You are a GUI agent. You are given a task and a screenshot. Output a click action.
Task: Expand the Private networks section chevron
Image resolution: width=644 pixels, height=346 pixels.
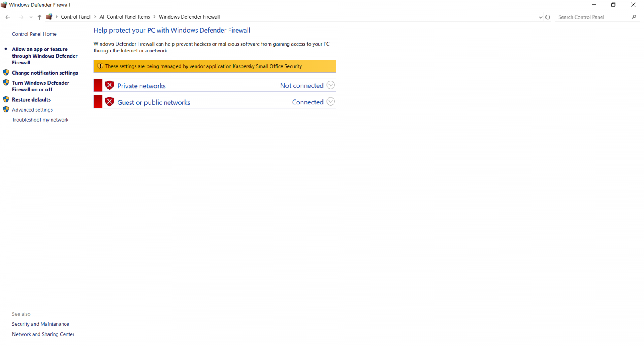point(330,85)
